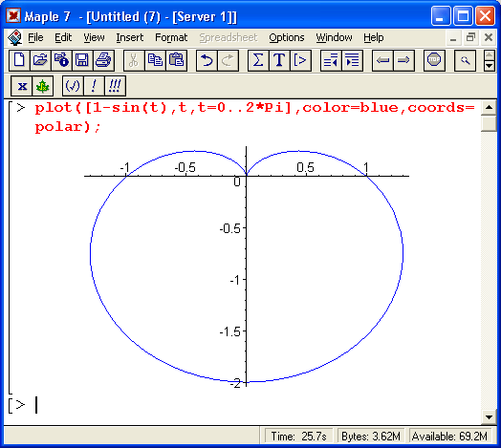Click the back arrow hyperlink navigation icon
The image size is (501, 448).
point(382,60)
